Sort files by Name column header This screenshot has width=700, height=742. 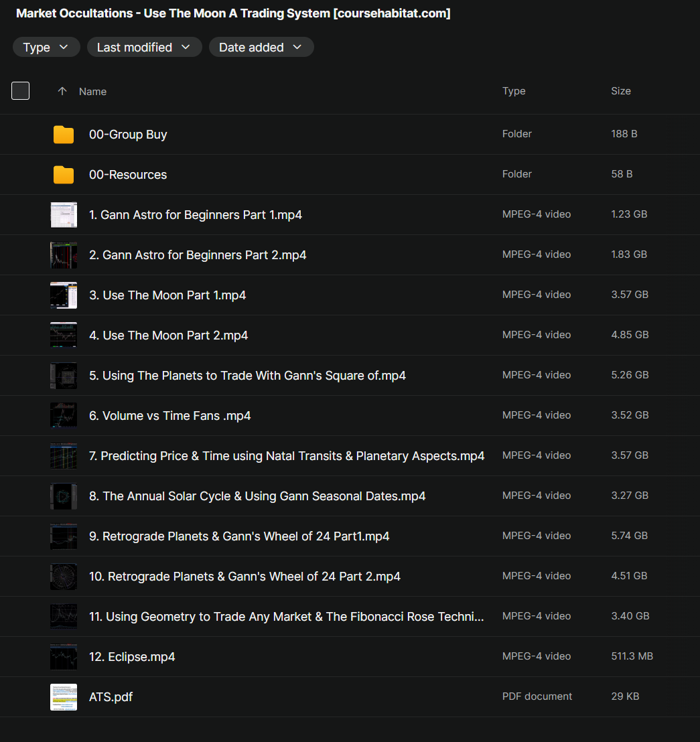click(92, 92)
